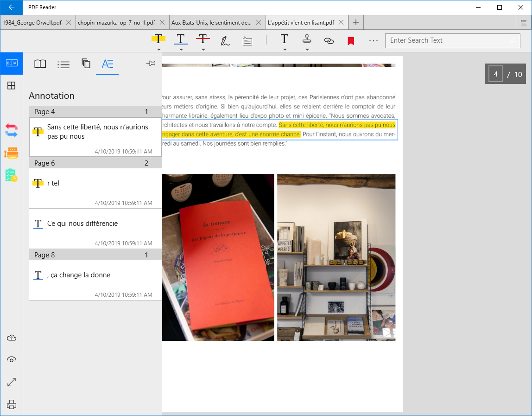Select the 'Sans cette liberté' highlight annotation
The image size is (532, 416).
click(95, 137)
